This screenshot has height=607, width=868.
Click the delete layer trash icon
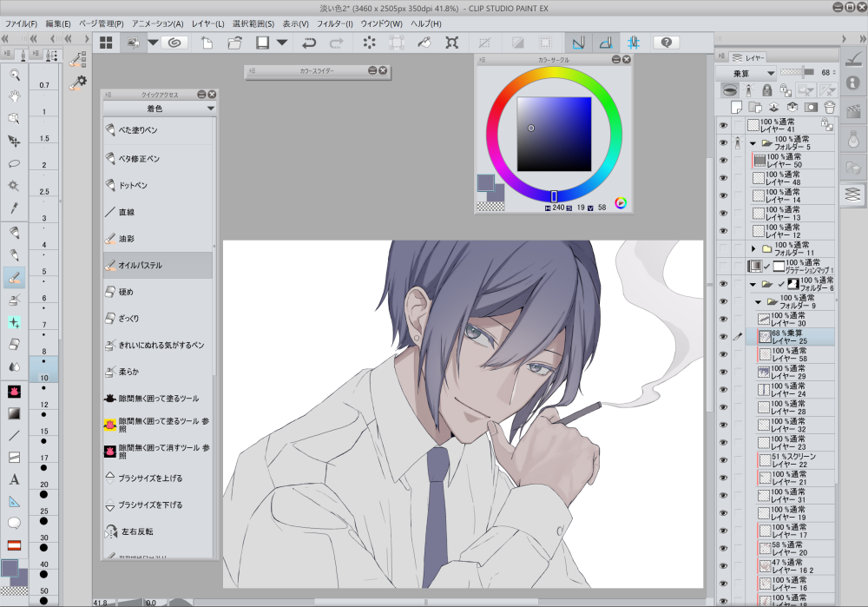pyautogui.click(x=829, y=107)
